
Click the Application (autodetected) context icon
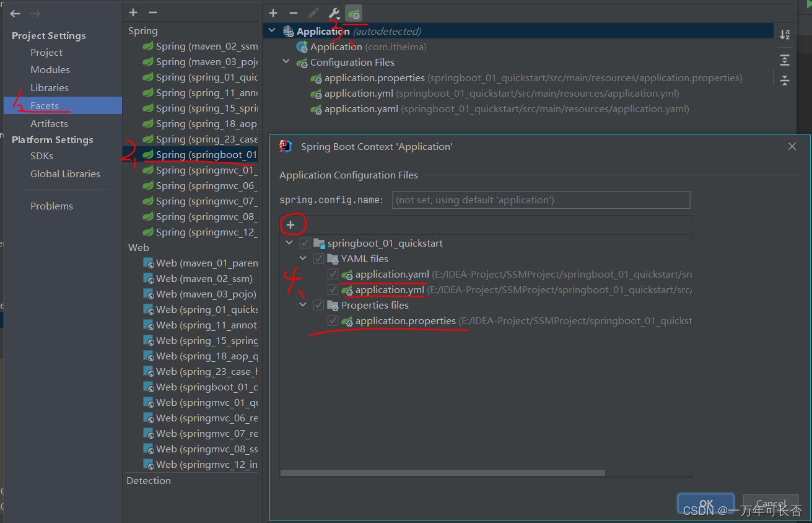click(289, 31)
